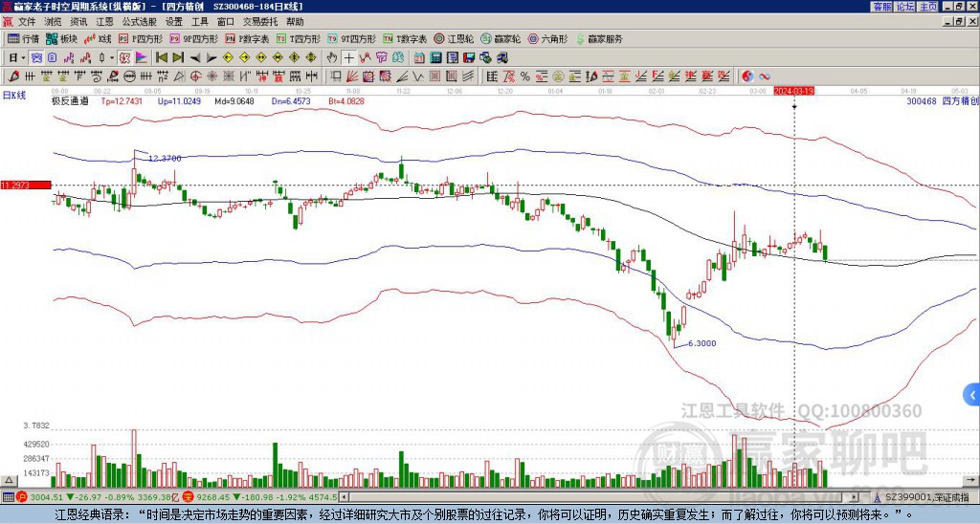The image size is (980, 524).
Task: Select the red star burst tool
Action: tap(212, 76)
